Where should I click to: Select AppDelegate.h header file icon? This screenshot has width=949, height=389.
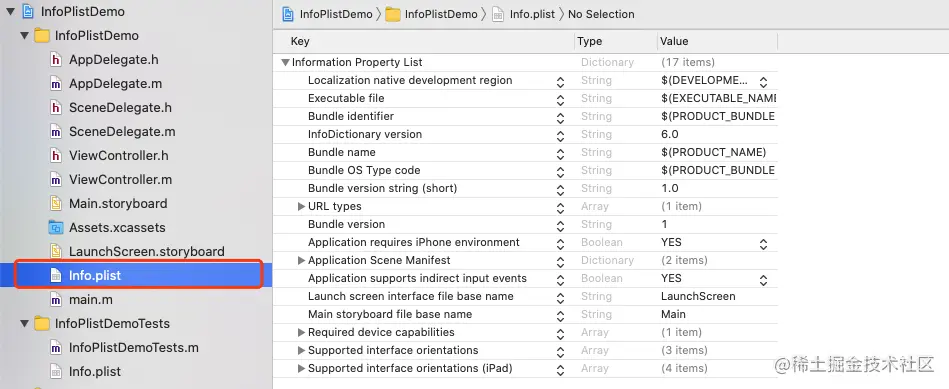pyautogui.click(x=56, y=59)
